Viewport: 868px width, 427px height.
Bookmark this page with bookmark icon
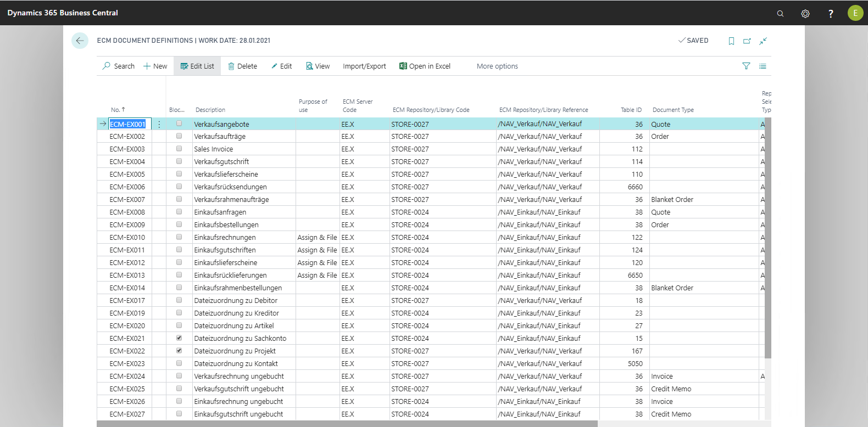(731, 41)
